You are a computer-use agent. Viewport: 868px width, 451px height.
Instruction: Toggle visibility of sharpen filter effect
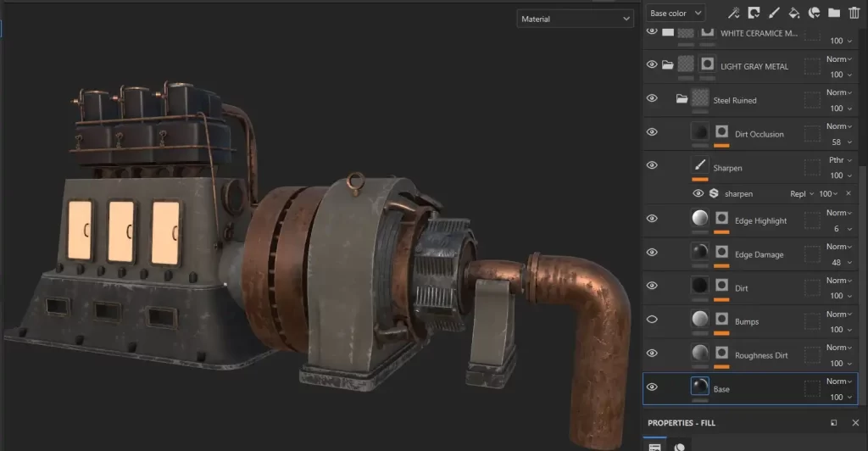tap(698, 194)
